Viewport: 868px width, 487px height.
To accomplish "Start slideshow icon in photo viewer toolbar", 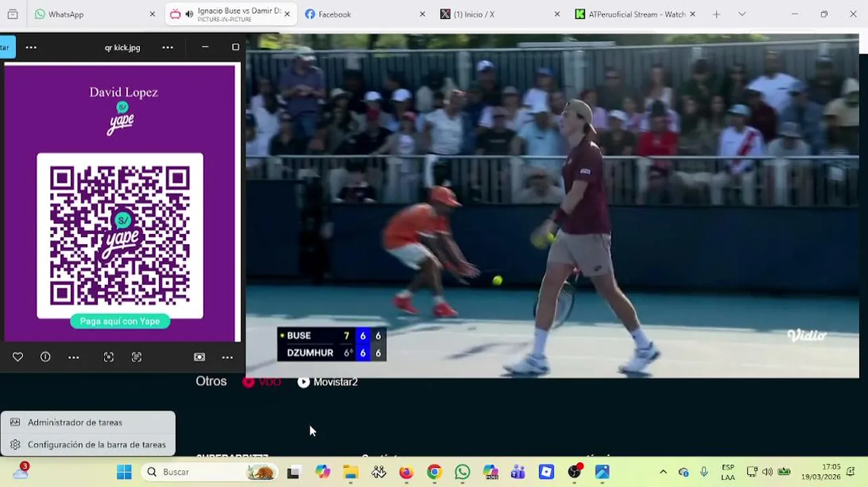I will (x=199, y=357).
